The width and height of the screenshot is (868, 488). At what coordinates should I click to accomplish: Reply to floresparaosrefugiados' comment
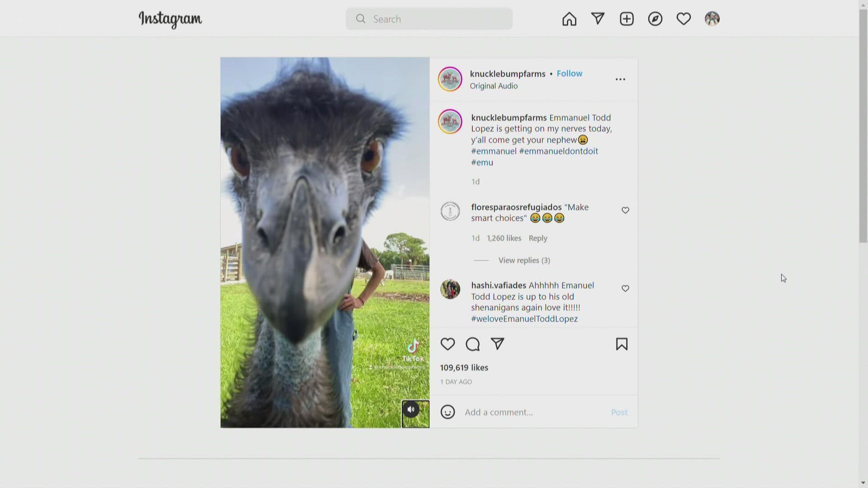point(538,238)
